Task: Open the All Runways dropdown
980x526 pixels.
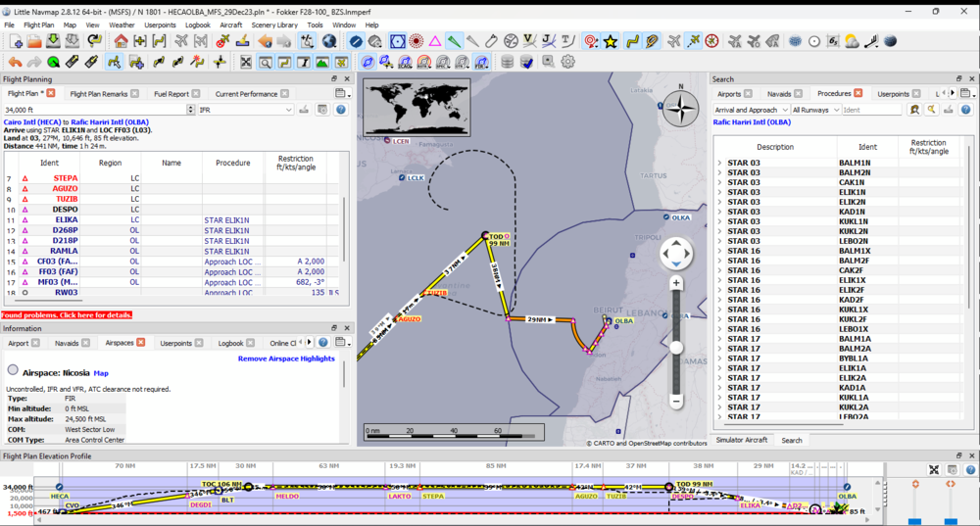Action: [x=814, y=110]
